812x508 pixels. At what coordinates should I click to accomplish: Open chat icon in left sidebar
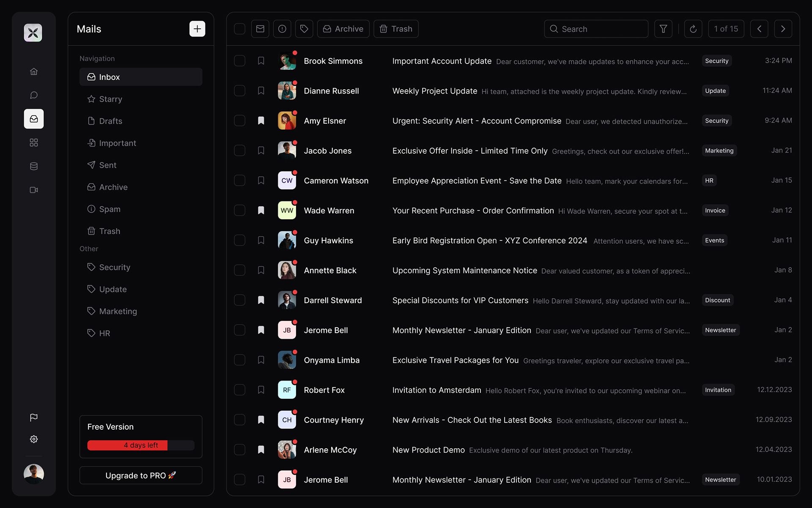pos(34,95)
